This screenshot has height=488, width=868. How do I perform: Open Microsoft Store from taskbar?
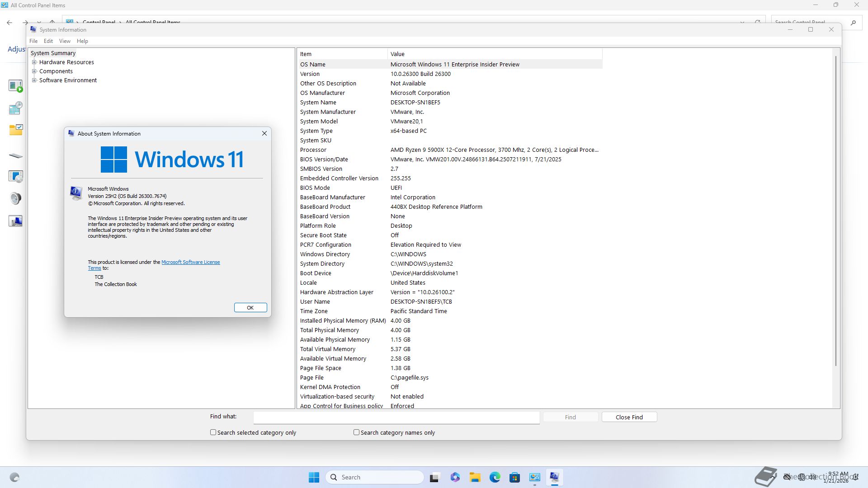(x=514, y=477)
